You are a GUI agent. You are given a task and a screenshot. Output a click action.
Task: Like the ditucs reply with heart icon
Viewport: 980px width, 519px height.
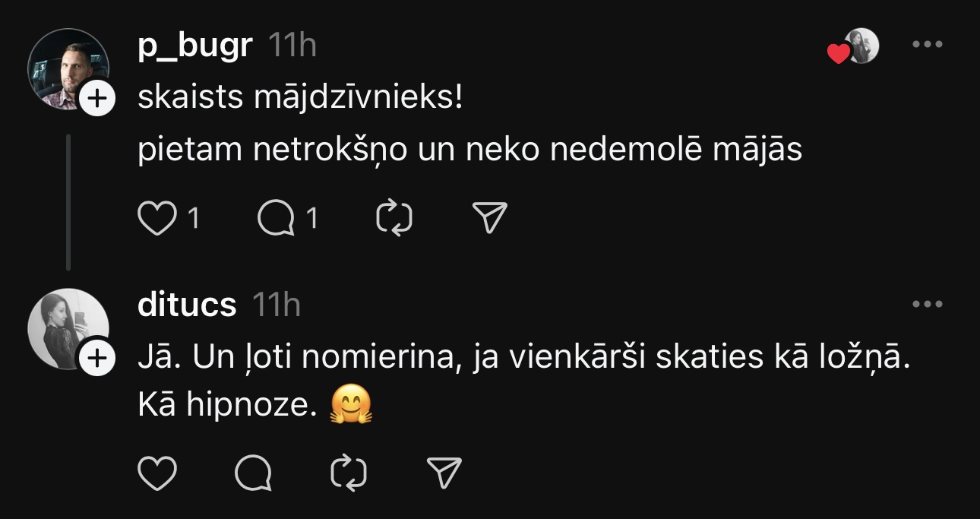pos(156,473)
